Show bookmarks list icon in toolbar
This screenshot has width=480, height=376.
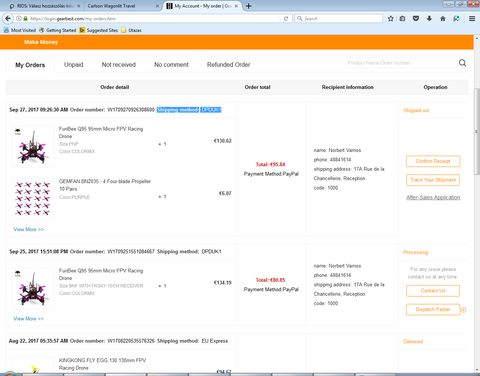[x=403, y=19]
